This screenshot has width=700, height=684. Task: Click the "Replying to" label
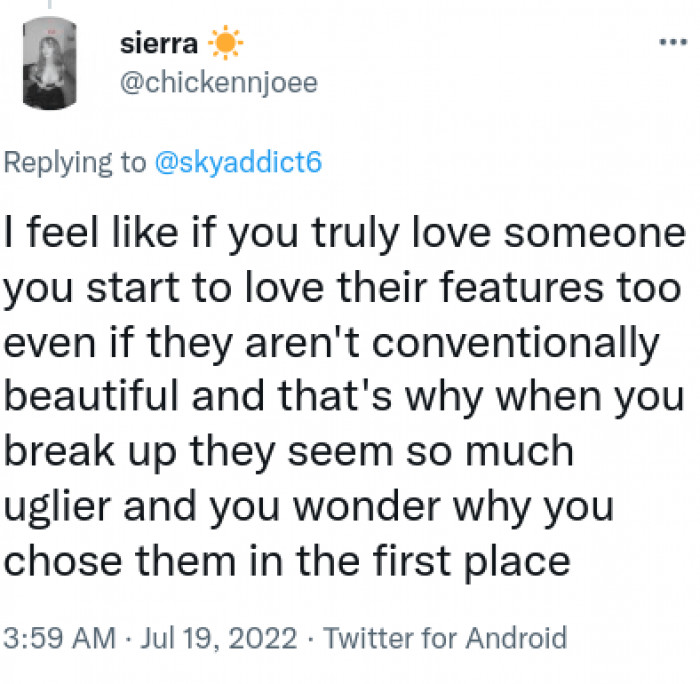coord(75,164)
